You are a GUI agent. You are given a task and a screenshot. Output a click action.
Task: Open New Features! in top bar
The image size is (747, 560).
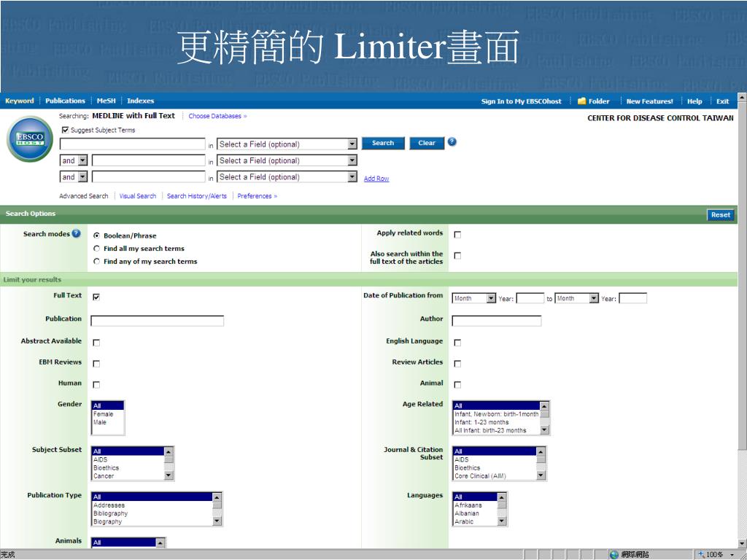(650, 101)
